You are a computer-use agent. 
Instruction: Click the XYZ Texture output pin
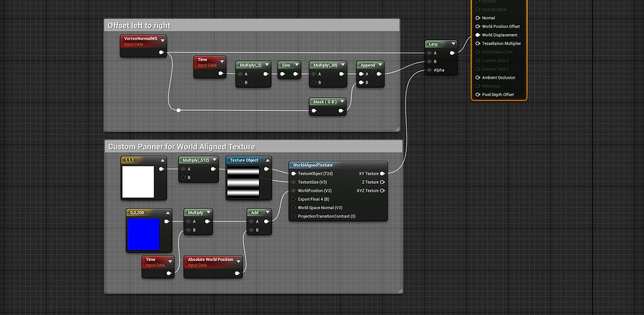(x=382, y=191)
